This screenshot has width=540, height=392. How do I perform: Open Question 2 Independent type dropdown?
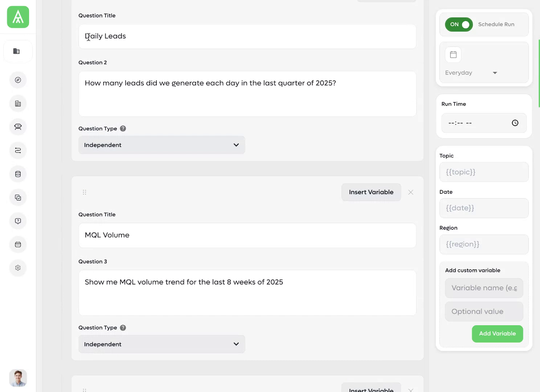162,145
